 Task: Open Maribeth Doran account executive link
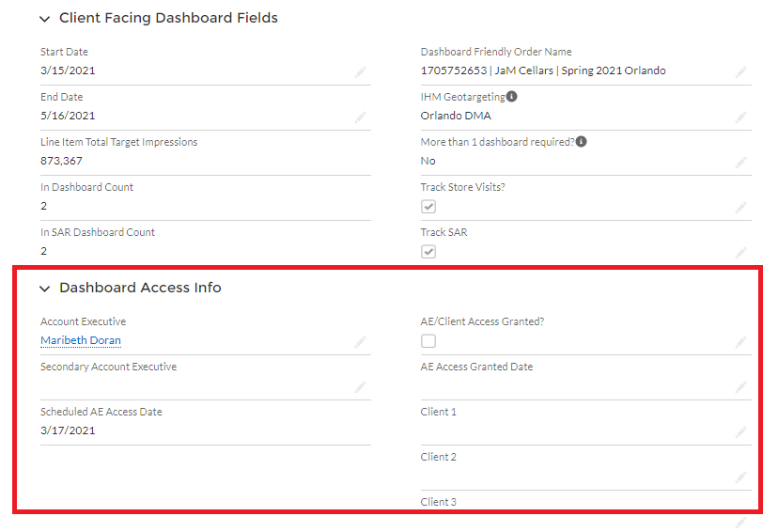pyautogui.click(x=81, y=340)
